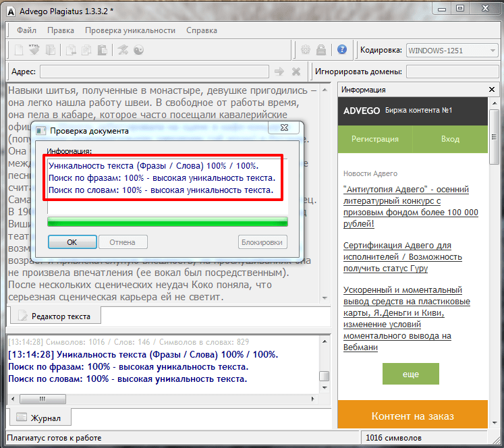This screenshot has height=448, width=504.
Task: Open the Кодировка WINDOWS-1251 dropdown
Action: click(452, 51)
